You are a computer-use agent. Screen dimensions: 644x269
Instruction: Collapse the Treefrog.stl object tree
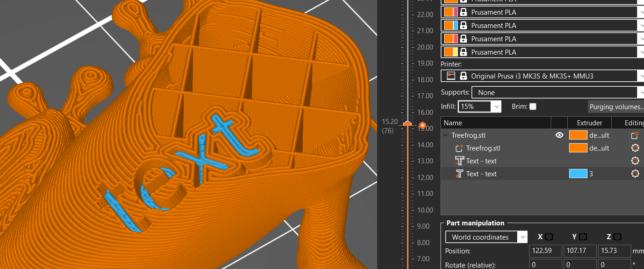(x=445, y=135)
